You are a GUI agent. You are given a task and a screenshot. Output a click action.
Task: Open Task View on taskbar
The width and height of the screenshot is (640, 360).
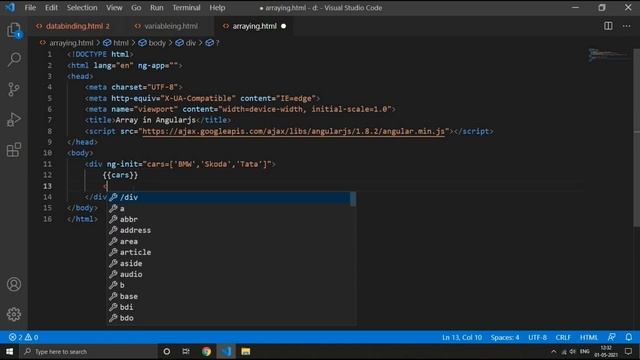click(x=186, y=351)
